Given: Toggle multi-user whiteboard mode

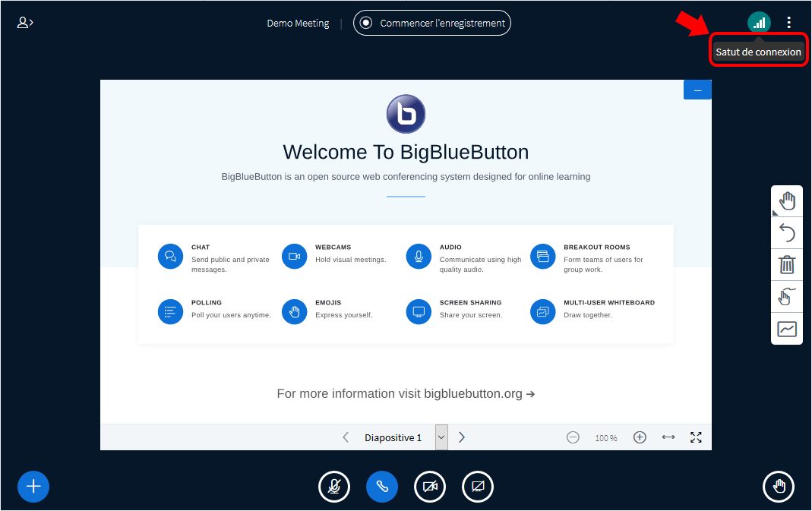Looking at the screenshot, I should [x=787, y=296].
